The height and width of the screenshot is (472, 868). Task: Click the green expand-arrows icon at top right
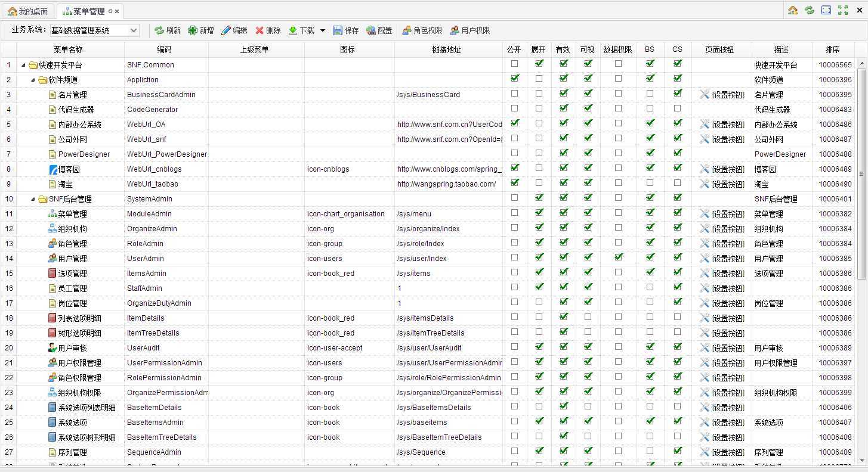click(843, 10)
